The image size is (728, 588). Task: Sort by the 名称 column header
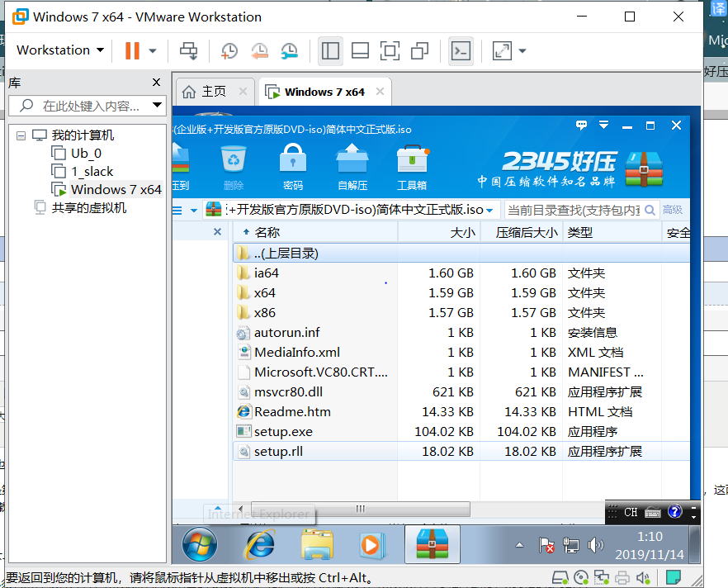[x=314, y=232]
